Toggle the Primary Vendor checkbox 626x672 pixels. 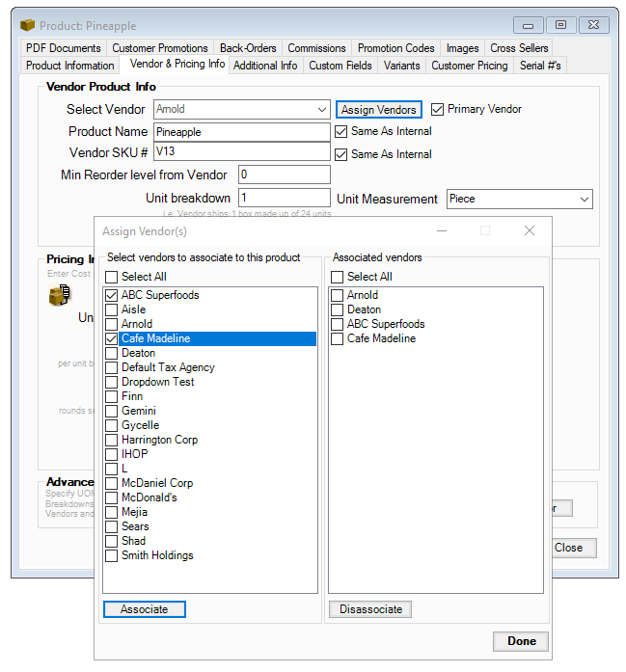click(x=438, y=109)
